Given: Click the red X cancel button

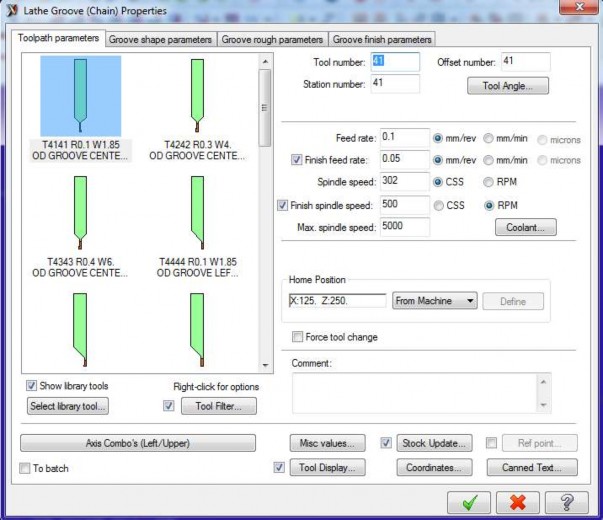Looking at the screenshot, I should pos(518,502).
